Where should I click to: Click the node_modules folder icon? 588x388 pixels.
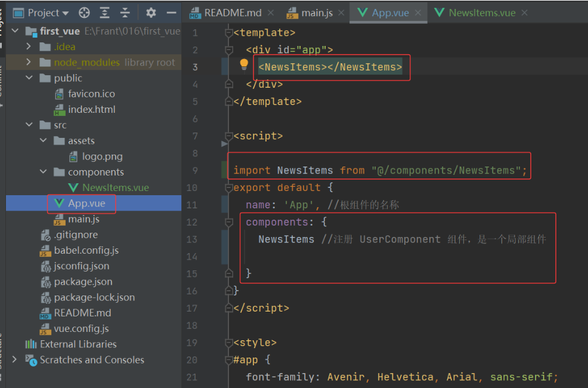click(x=45, y=62)
